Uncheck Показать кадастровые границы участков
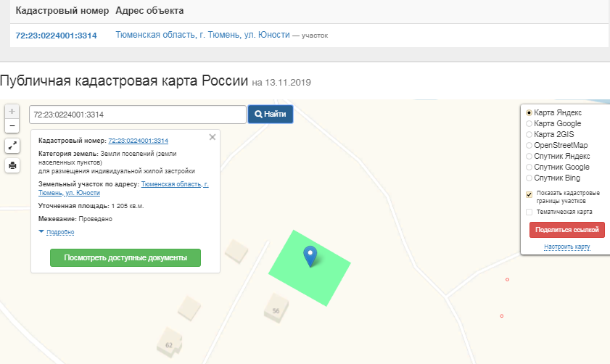Viewport: 610px width, 364px height. pyautogui.click(x=529, y=194)
